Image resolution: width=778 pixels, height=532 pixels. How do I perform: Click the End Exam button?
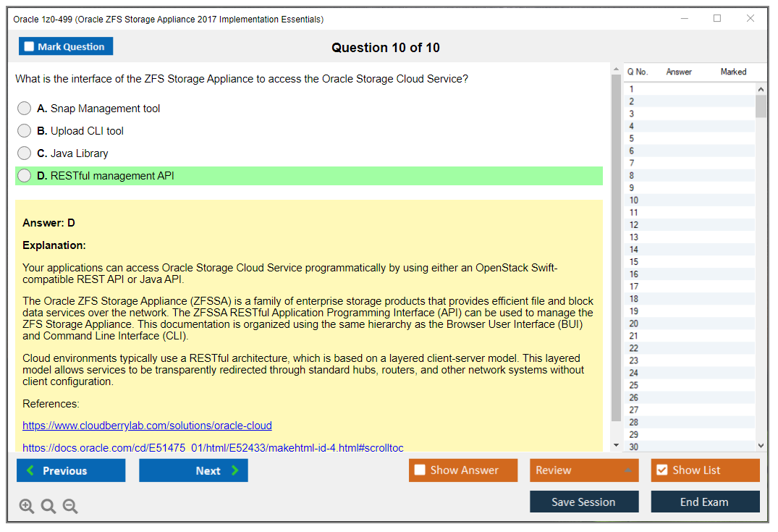point(705,502)
